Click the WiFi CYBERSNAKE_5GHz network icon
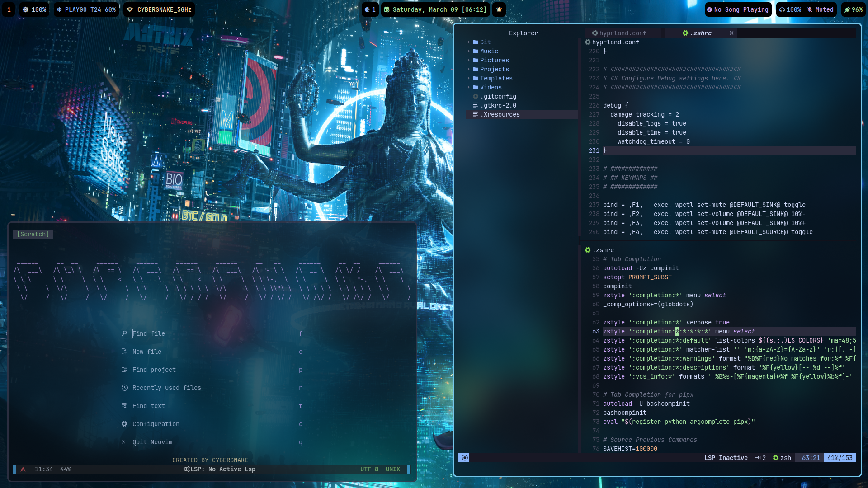 (130, 9)
